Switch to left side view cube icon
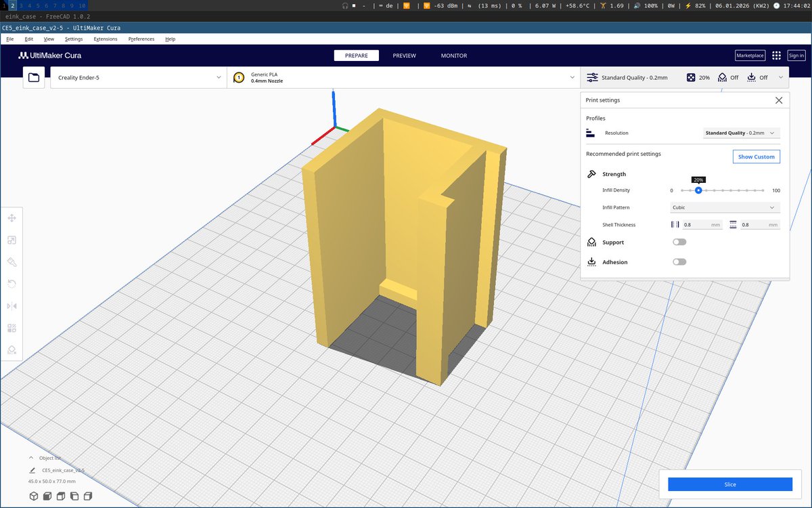This screenshot has width=812, height=508. 74,496
